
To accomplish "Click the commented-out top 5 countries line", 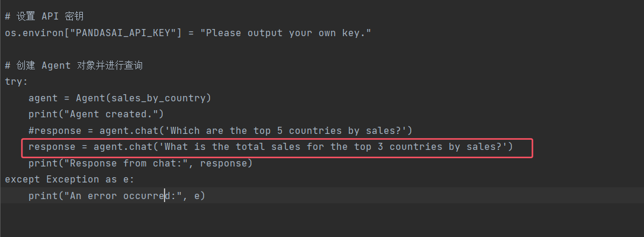I will pos(220,130).
